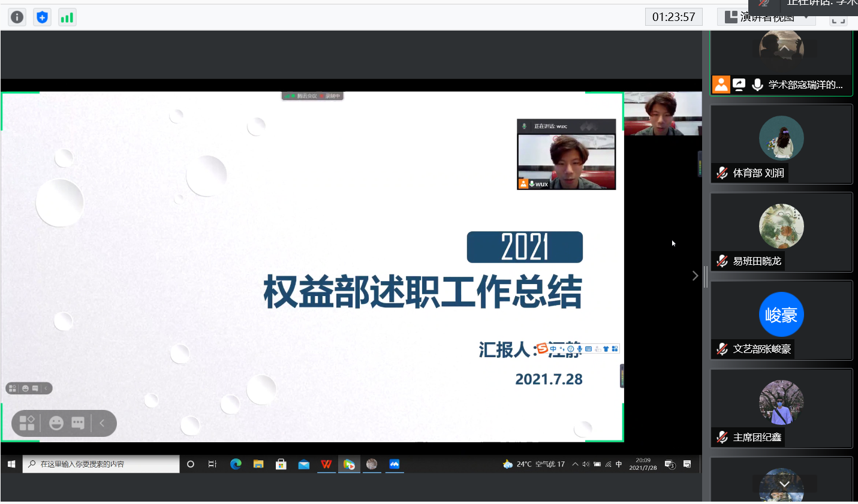Click the apps grid icon in large toolbar

pos(27,423)
